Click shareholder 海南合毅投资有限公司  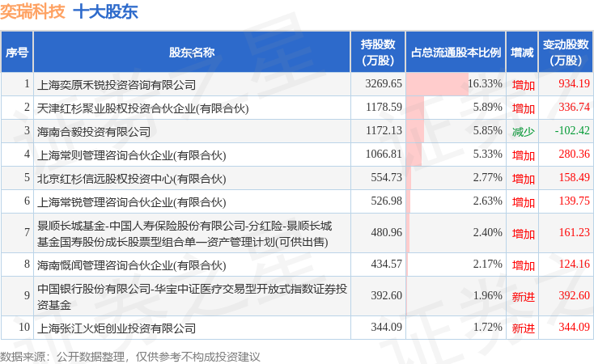coord(94,131)
